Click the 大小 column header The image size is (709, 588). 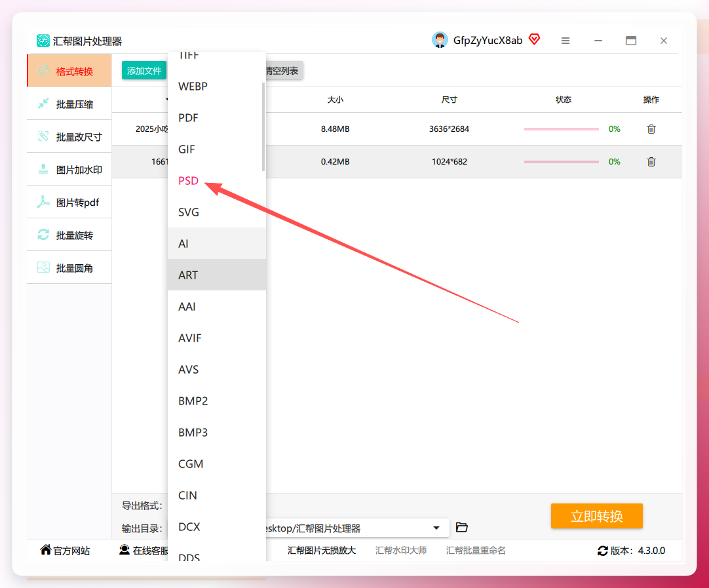pos(335,100)
